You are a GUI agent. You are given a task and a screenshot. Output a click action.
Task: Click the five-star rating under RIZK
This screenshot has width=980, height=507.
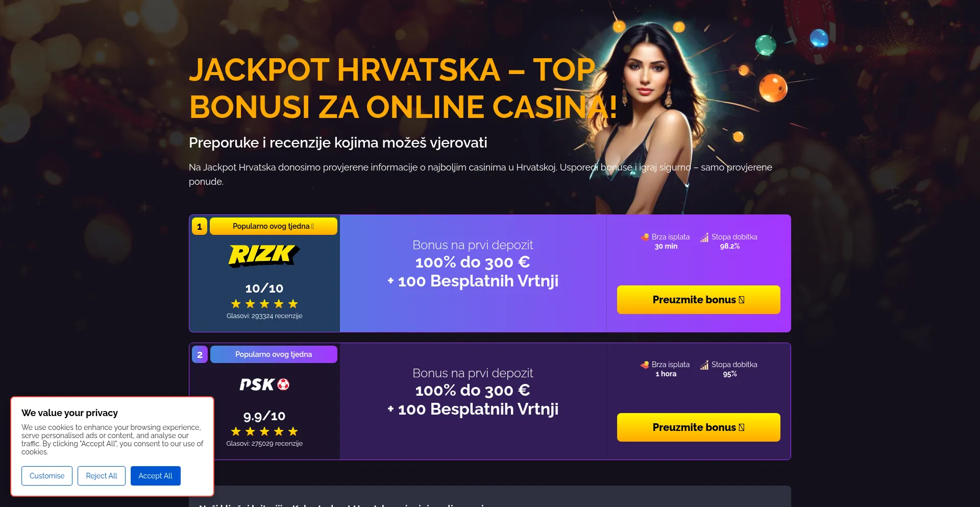264,304
